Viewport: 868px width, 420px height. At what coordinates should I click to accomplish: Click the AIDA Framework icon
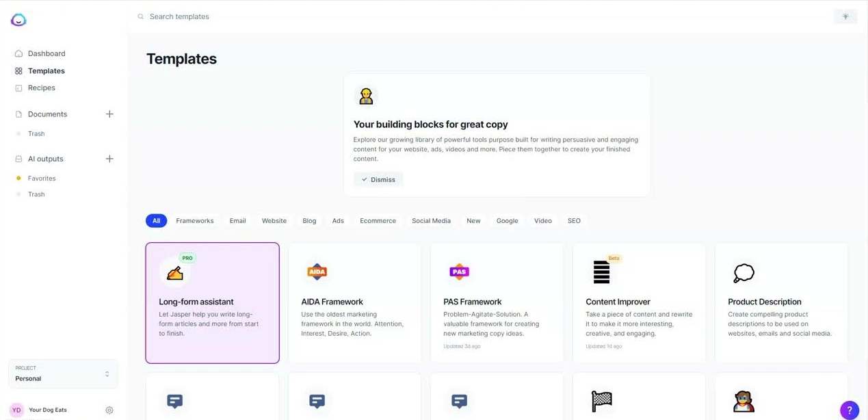[317, 272]
